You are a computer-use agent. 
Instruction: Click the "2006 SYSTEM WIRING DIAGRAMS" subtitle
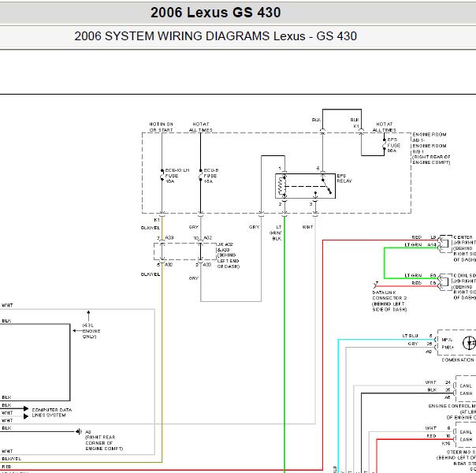tap(173, 36)
